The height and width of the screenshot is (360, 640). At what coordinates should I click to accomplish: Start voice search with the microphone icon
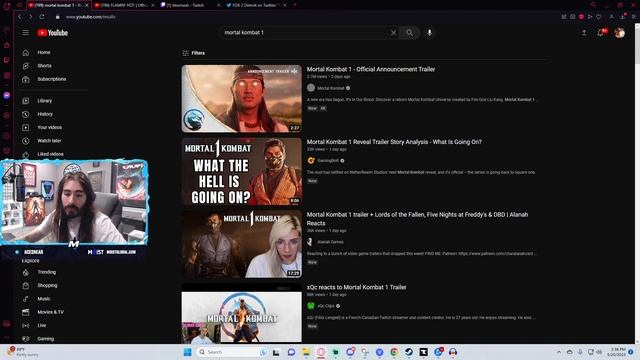(x=429, y=33)
